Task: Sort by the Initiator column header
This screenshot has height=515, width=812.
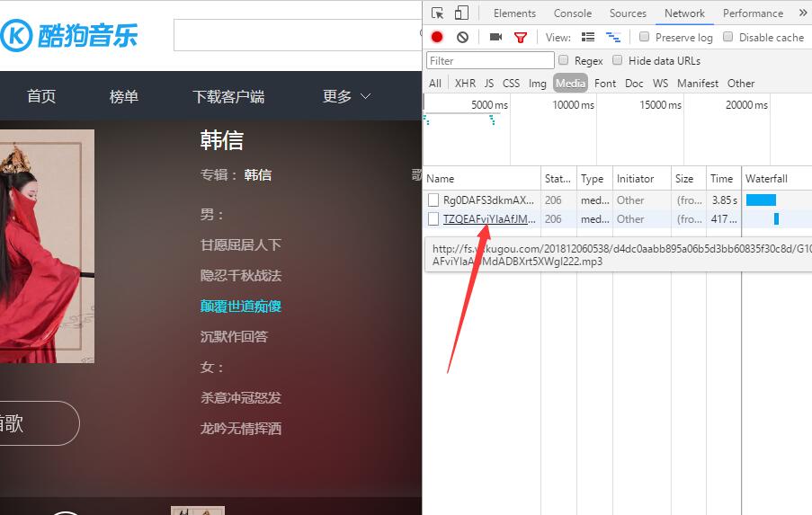Action: [642, 179]
